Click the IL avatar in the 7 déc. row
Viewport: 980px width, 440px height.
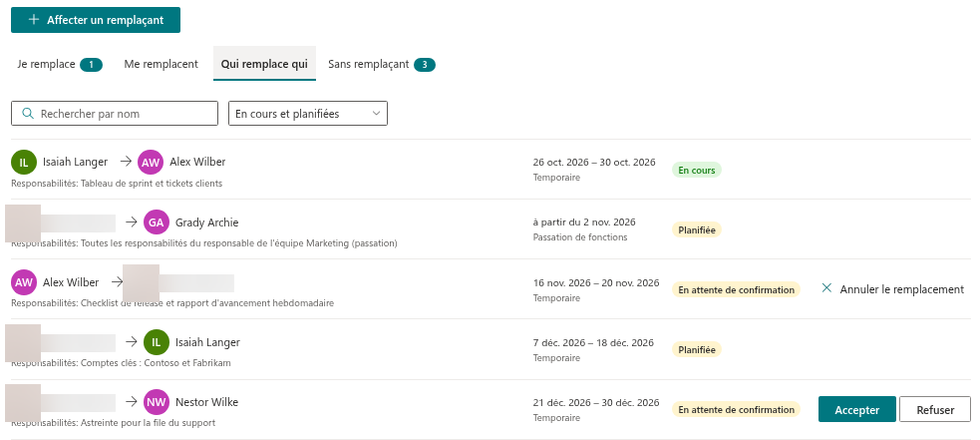pyautogui.click(x=157, y=342)
